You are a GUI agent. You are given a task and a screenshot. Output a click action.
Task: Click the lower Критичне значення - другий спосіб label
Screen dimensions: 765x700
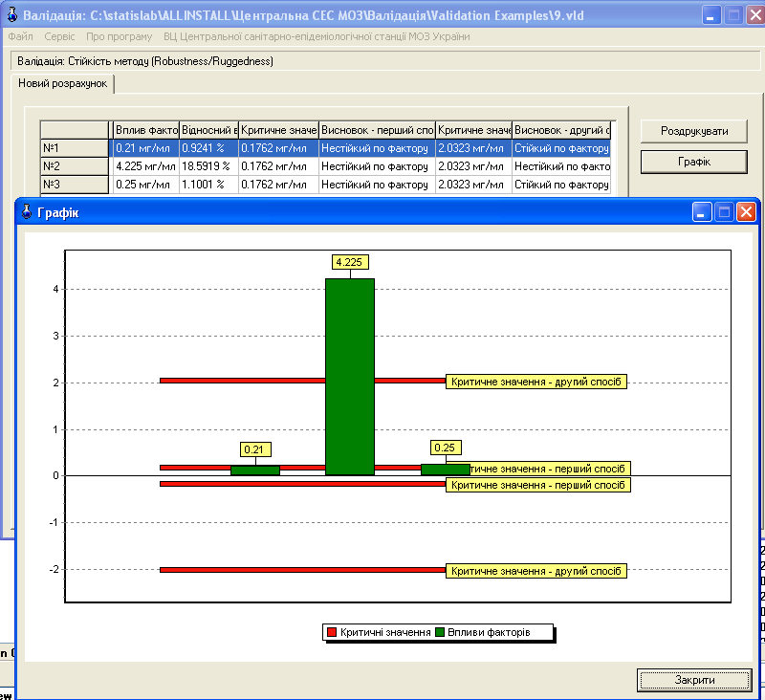(536, 571)
